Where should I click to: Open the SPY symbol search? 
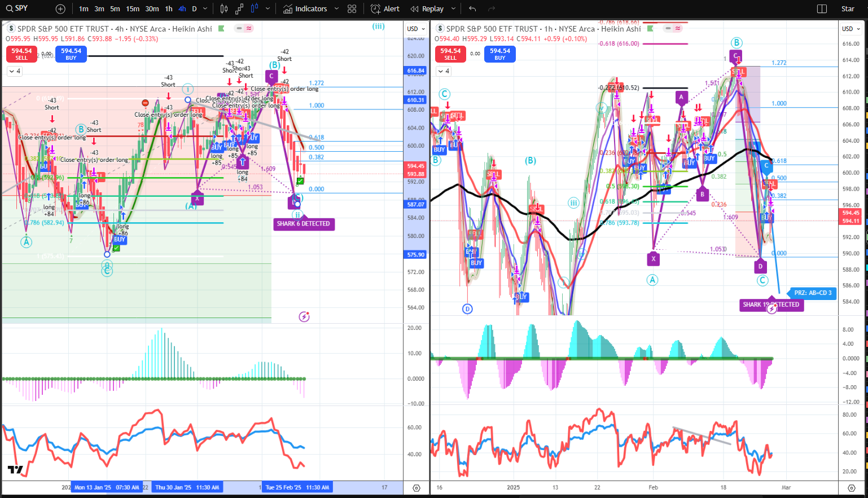click(17, 8)
